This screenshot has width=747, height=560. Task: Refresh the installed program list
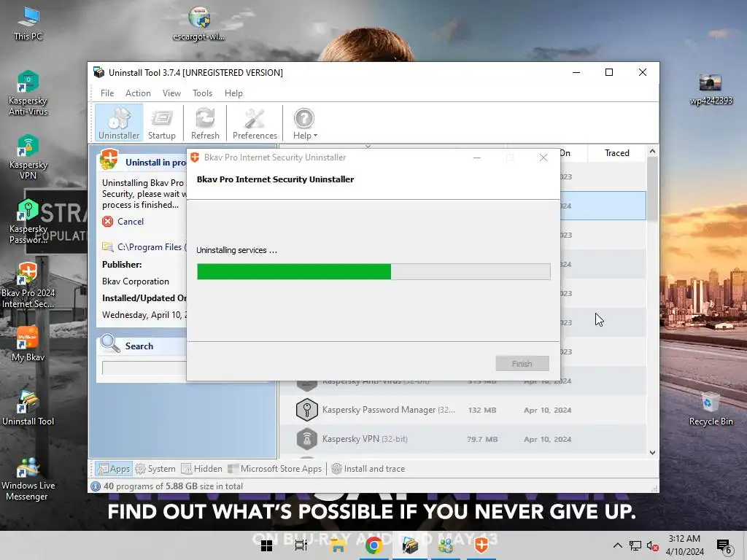click(205, 123)
